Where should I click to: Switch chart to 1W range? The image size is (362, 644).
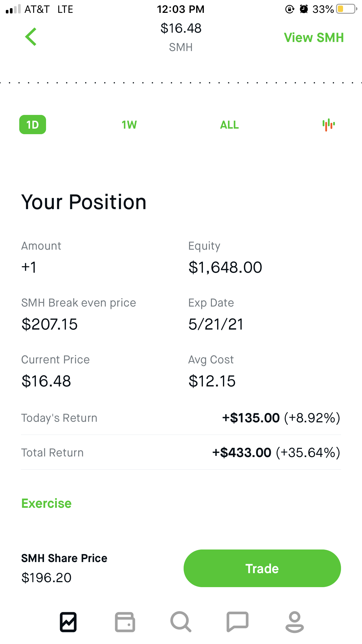pyautogui.click(x=129, y=125)
